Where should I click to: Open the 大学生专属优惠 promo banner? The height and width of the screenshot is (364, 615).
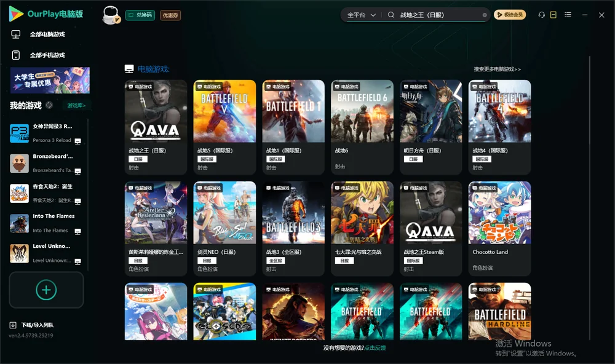(50, 80)
